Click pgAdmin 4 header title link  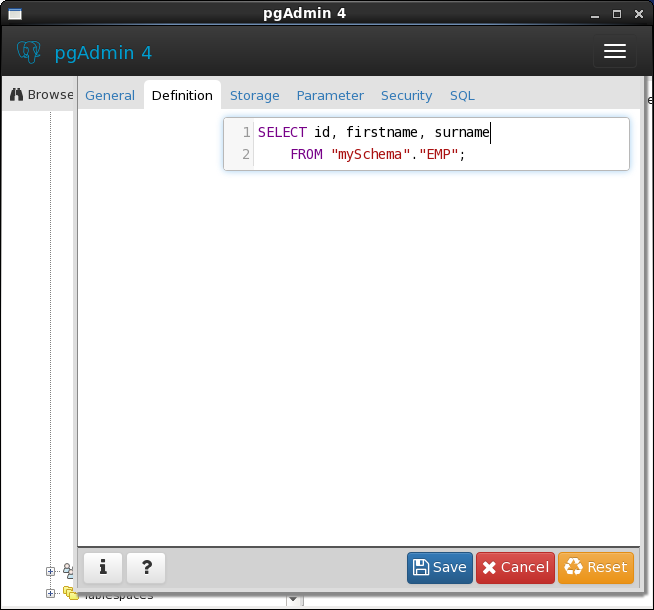tap(103, 53)
